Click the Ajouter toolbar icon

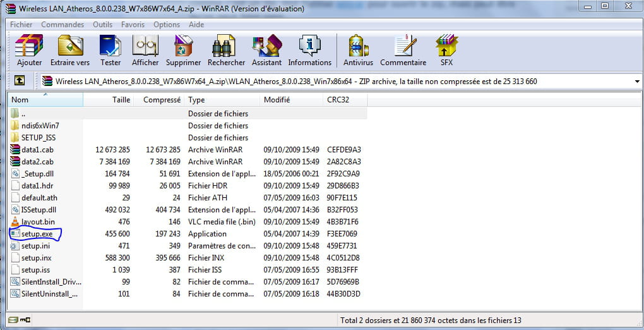click(x=29, y=46)
